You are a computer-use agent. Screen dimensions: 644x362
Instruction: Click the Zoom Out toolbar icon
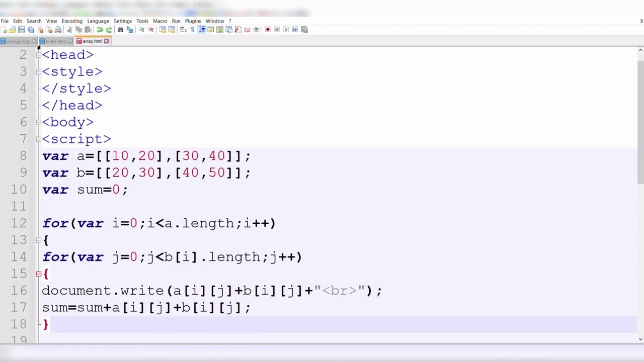pyautogui.click(x=150, y=30)
